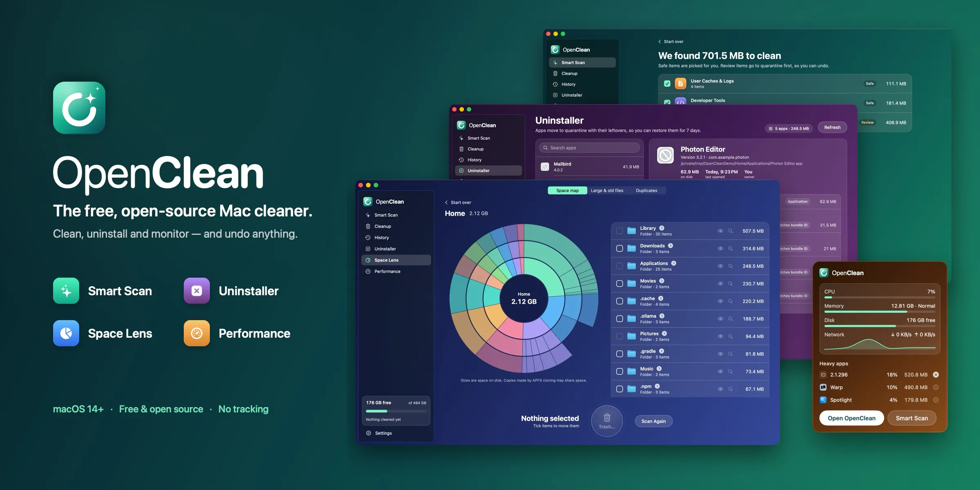980x490 pixels.
Task: Tick the .cache folder checkbox
Action: click(619, 301)
